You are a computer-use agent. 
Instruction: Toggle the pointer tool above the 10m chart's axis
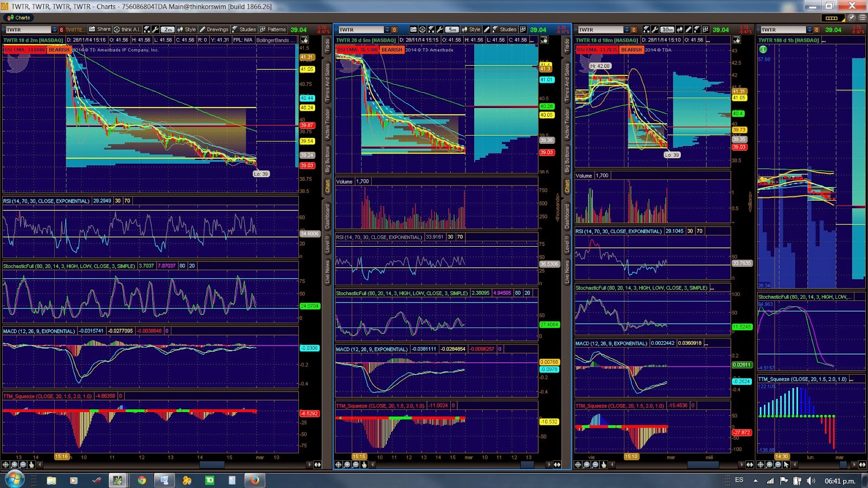point(737,40)
